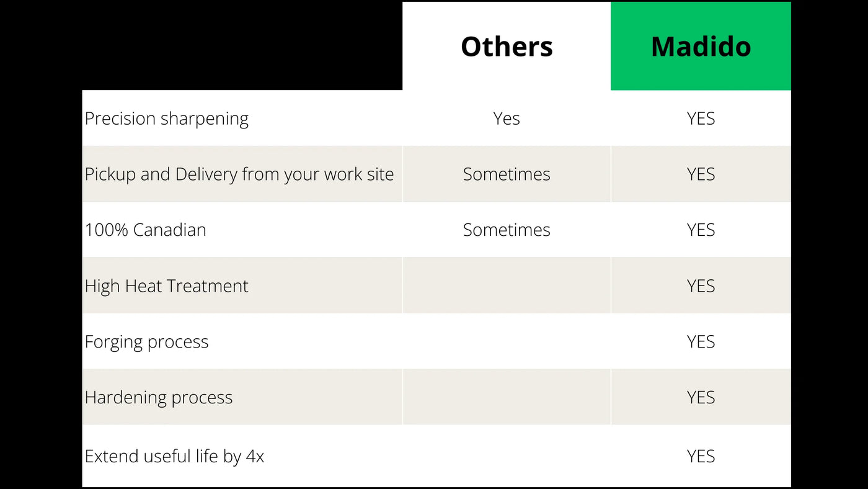Select the "Forging process" row label

pos(147,342)
